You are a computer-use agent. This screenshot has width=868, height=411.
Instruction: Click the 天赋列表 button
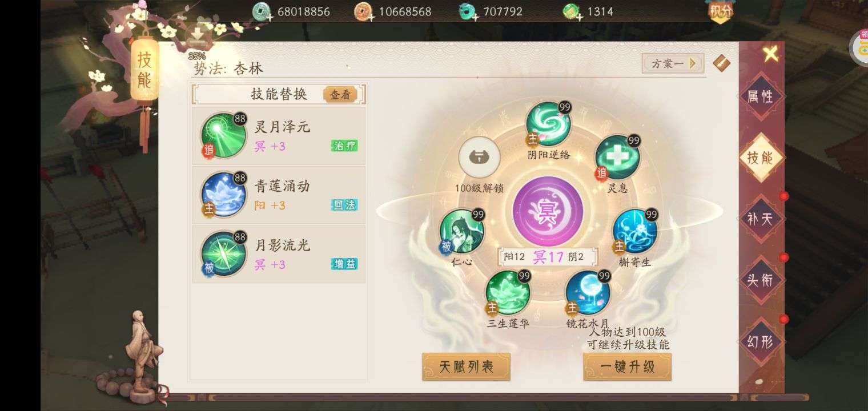tap(466, 366)
